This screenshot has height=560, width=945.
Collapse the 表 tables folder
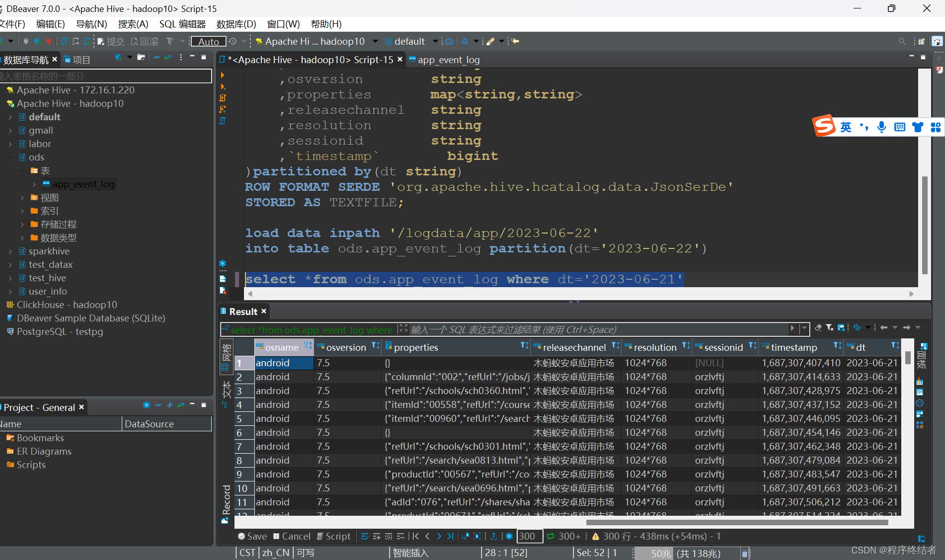pos(22,171)
